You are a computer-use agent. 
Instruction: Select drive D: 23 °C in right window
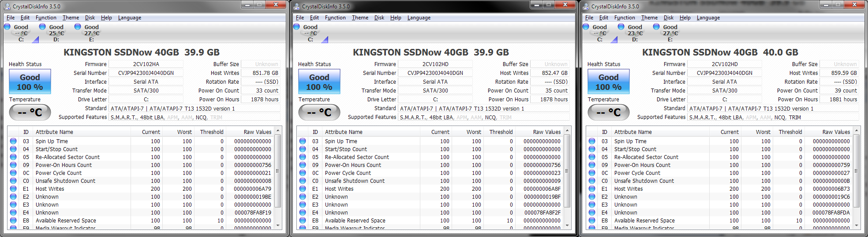[x=635, y=33]
